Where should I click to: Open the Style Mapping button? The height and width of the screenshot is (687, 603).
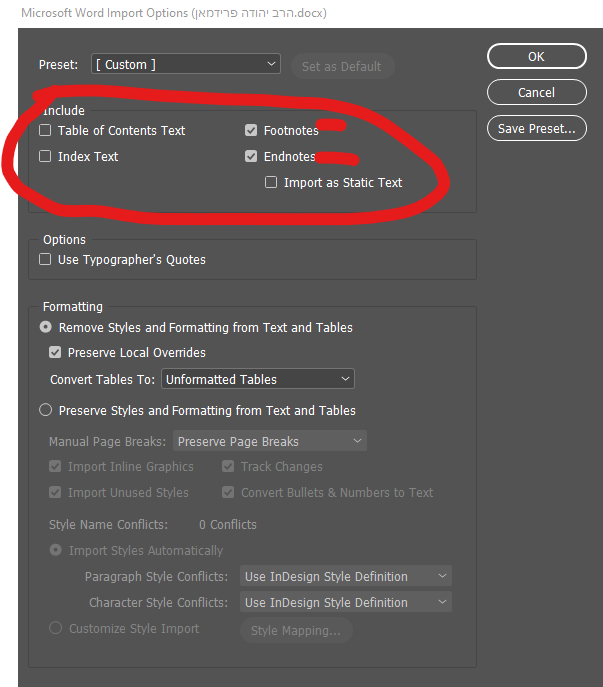click(296, 630)
